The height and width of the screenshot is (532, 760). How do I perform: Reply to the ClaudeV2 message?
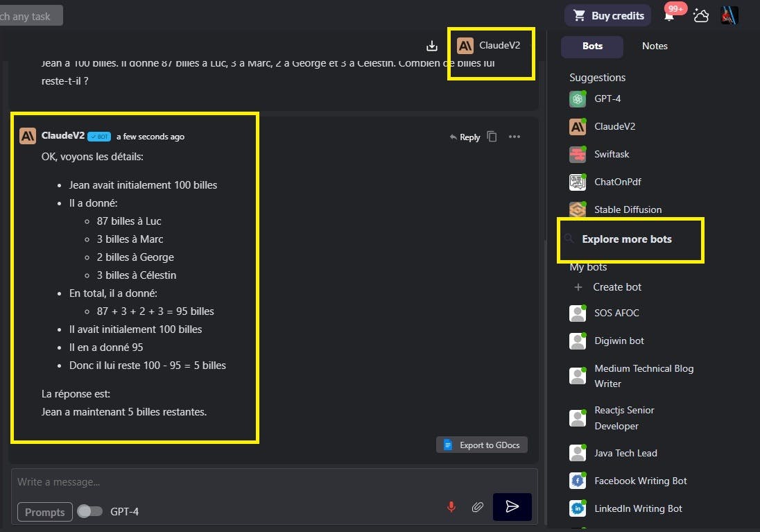coord(465,137)
